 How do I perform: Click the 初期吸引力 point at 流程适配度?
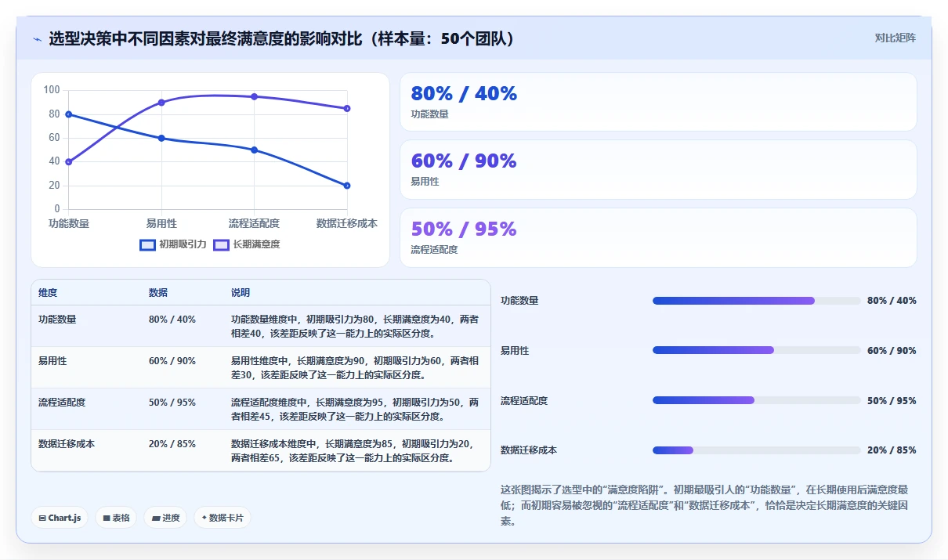pos(254,150)
